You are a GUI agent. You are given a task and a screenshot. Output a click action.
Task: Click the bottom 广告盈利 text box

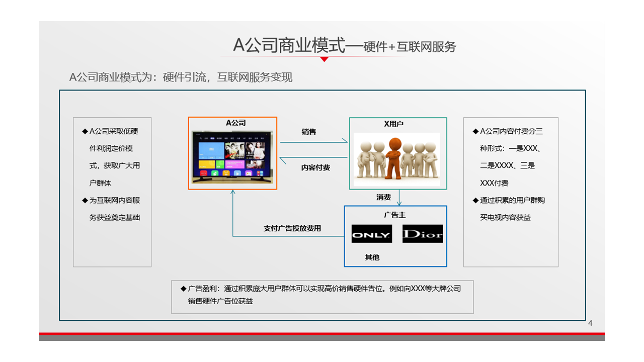pyautogui.click(x=322, y=297)
